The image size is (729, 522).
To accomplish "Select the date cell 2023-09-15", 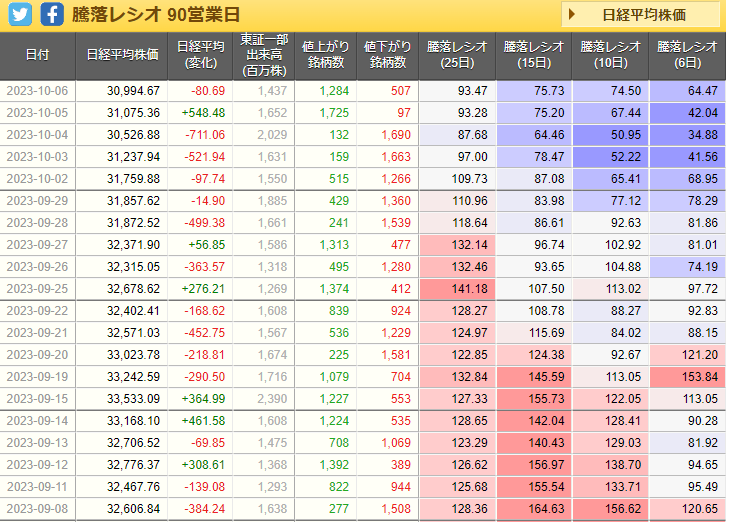I will coord(37,399).
